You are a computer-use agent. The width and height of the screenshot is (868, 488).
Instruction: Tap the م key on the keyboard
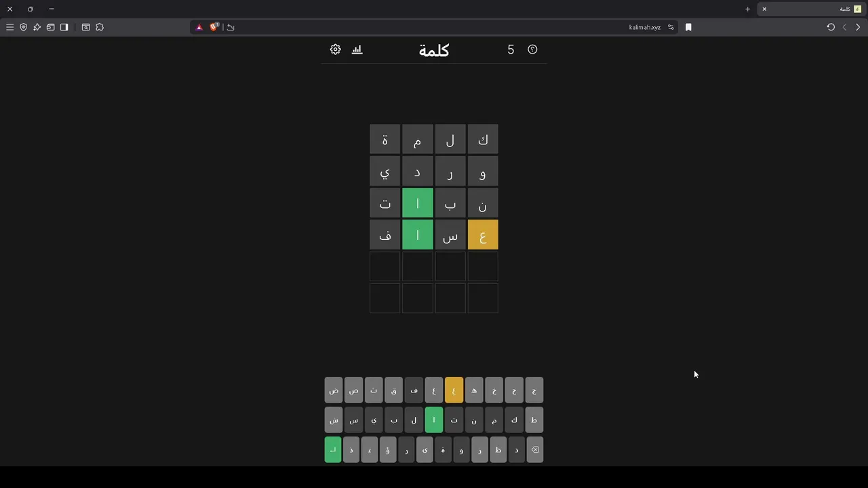click(x=494, y=420)
